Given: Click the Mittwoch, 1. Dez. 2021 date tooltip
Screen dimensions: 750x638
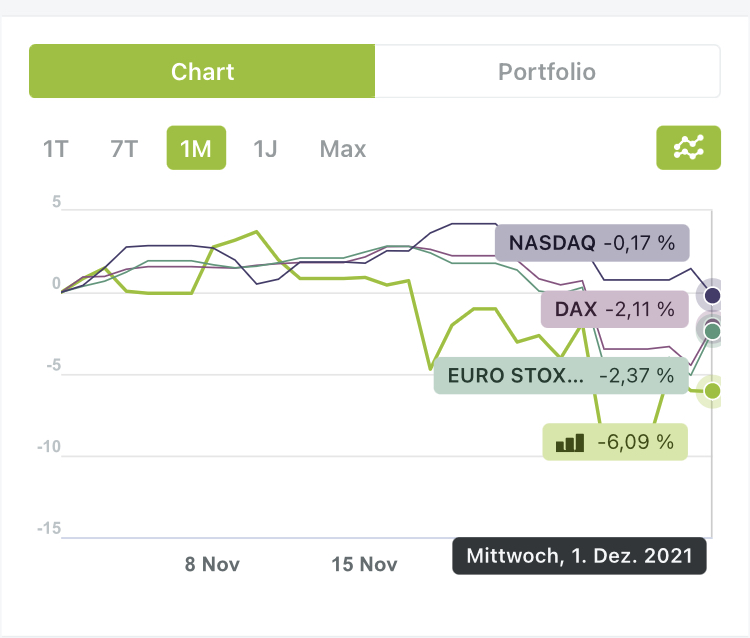Looking at the screenshot, I should tap(579, 555).
